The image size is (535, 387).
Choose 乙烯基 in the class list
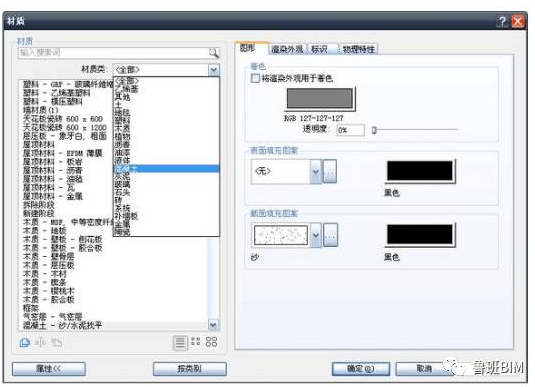click(166, 89)
